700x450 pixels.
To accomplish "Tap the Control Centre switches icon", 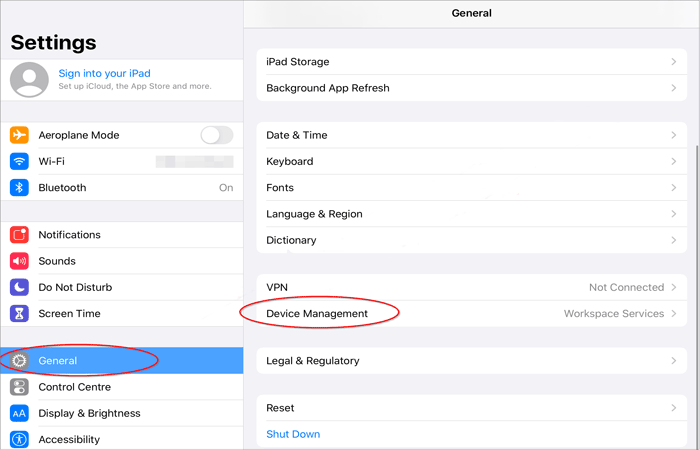I will point(19,387).
